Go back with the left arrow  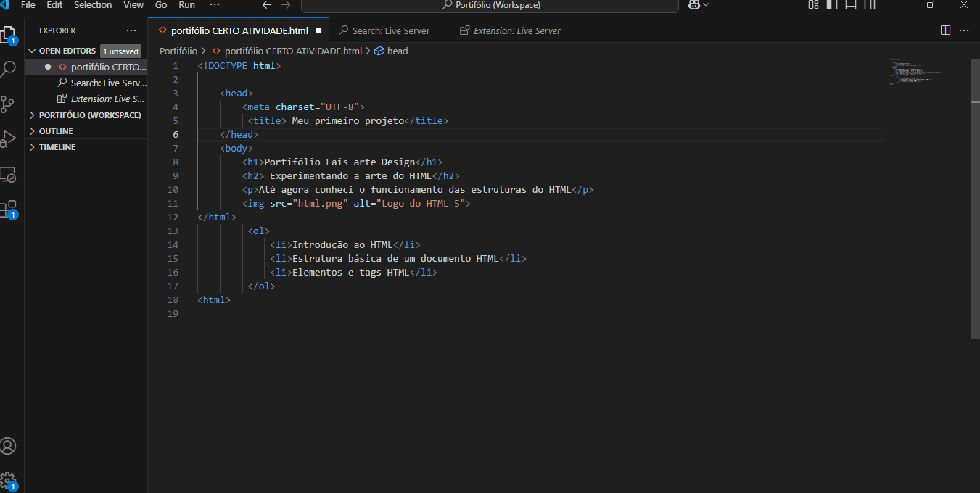click(x=267, y=5)
